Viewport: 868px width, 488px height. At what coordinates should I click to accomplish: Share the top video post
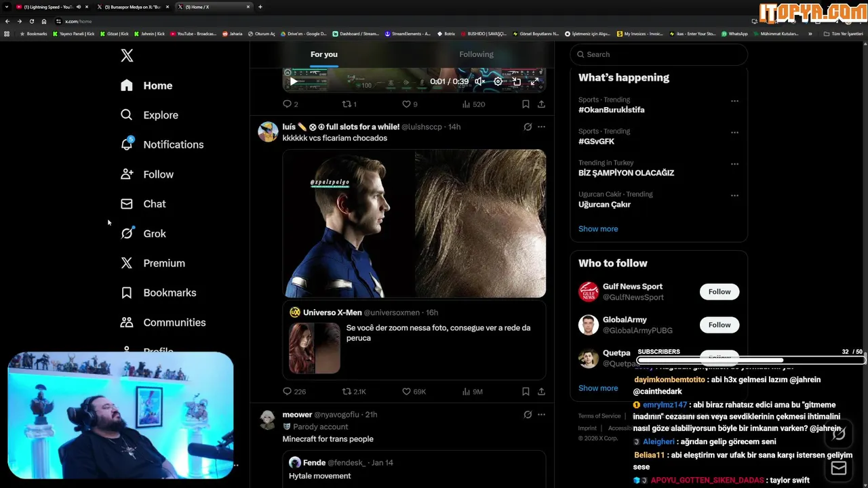point(541,104)
